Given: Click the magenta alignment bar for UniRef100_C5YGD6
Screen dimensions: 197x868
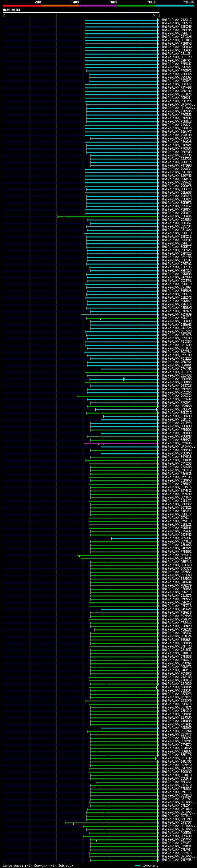Looking at the screenshot, I should 121,443.
